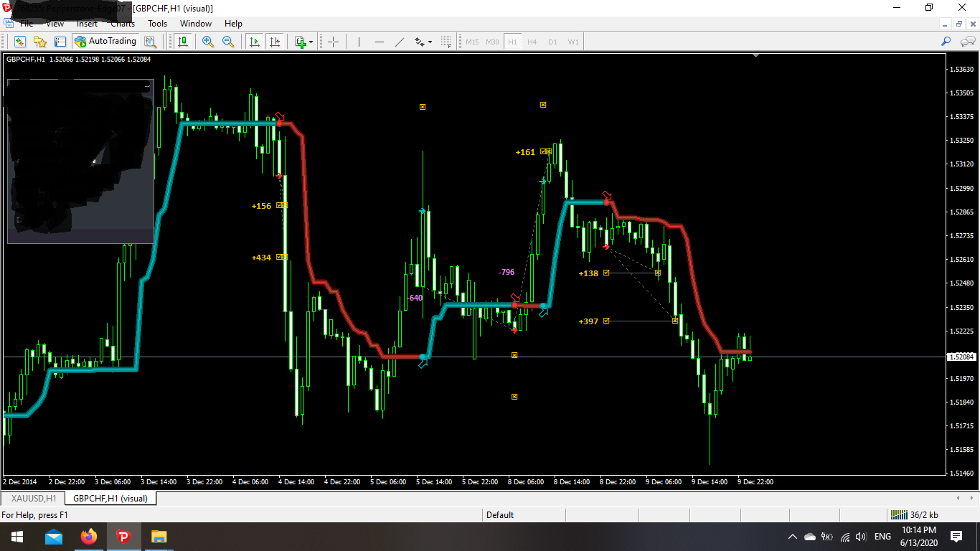Switch timeframe to M15
The image size is (980, 551).
click(472, 42)
